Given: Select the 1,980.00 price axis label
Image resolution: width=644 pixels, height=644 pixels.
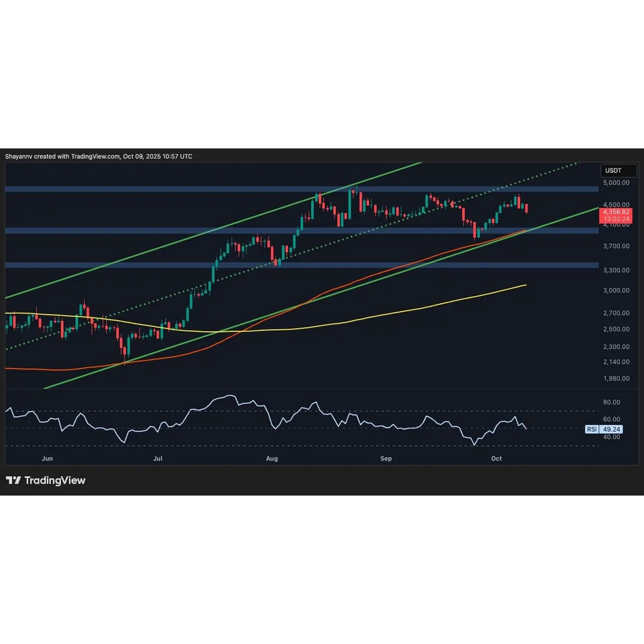Looking at the screenshot, I should click(616, 378).
